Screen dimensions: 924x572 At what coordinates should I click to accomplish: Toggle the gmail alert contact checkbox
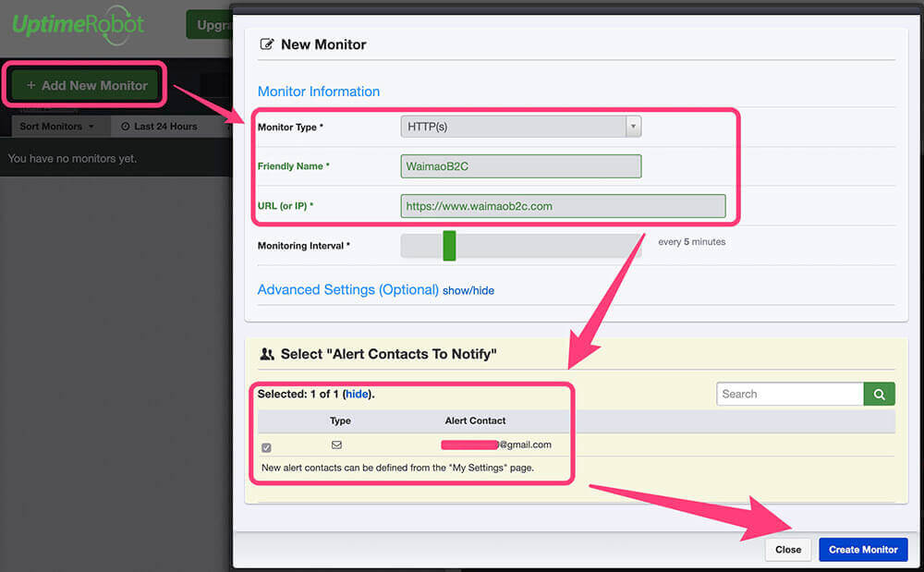[267, 447]
